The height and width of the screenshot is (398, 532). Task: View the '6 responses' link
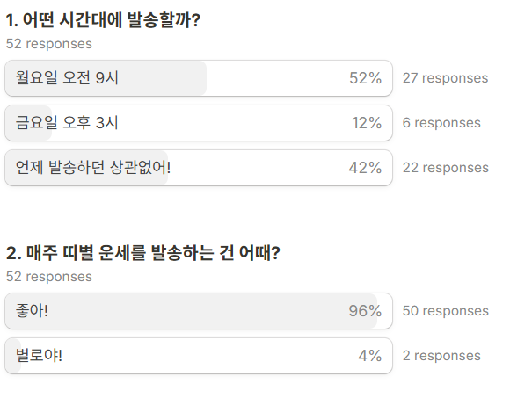441,123
